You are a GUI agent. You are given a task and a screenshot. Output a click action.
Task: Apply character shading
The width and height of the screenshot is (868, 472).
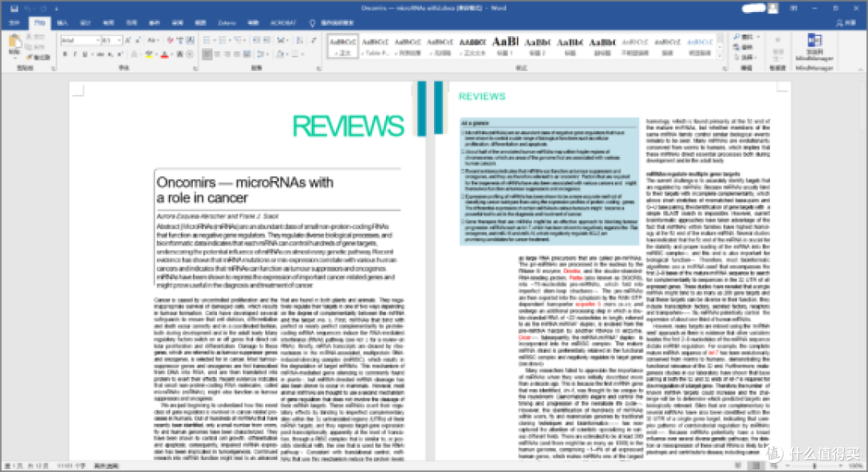pos(180,55)
